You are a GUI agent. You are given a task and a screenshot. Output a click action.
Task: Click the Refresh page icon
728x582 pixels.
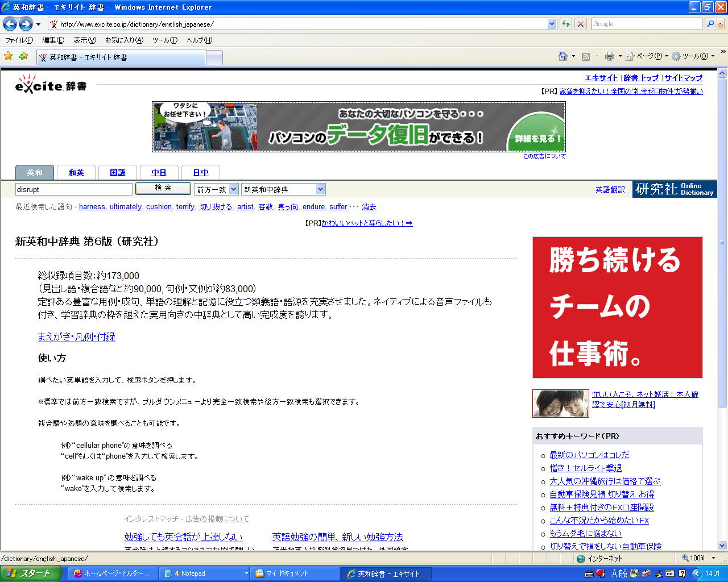[566, 24]
